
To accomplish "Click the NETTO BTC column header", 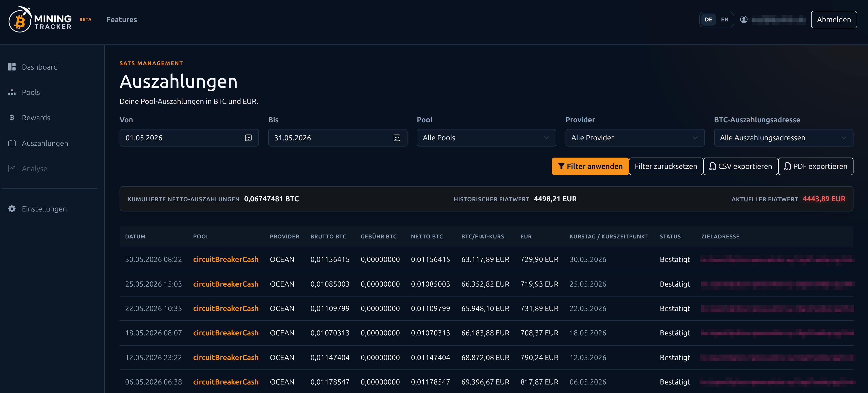I will coord(427,236).
